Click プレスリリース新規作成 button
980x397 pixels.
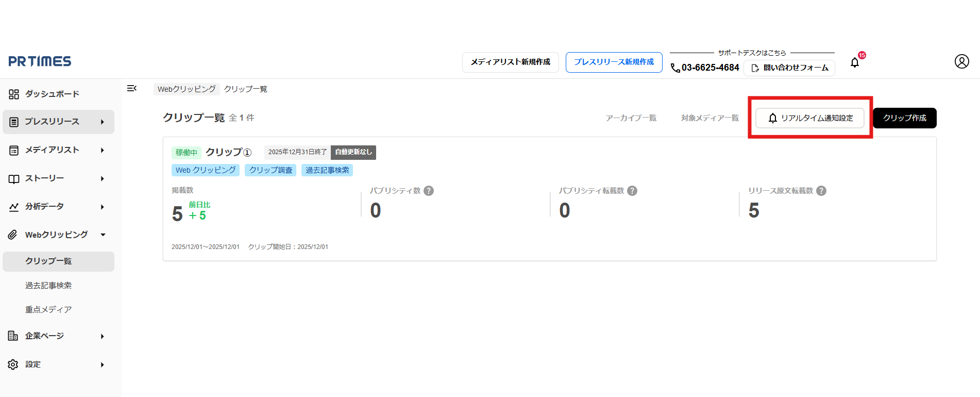[x=614, y=62]
